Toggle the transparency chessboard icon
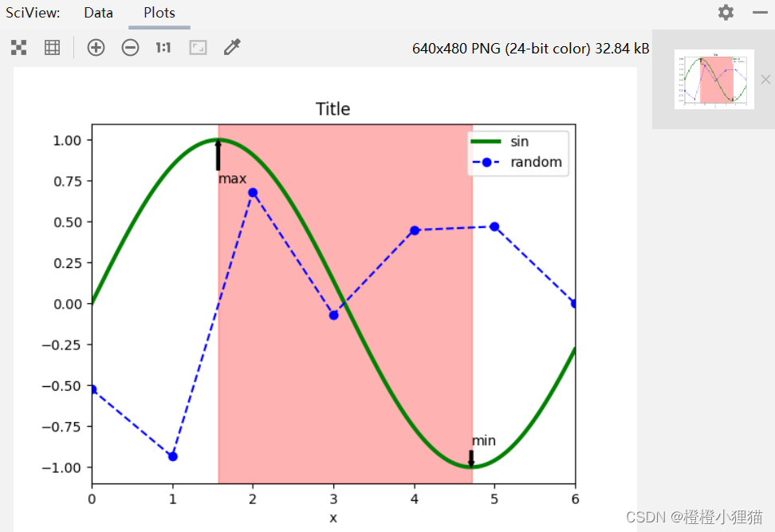Image resolution: width=775 pixels, height=532 pixels. pyautogui.click(x=19, y=48)
